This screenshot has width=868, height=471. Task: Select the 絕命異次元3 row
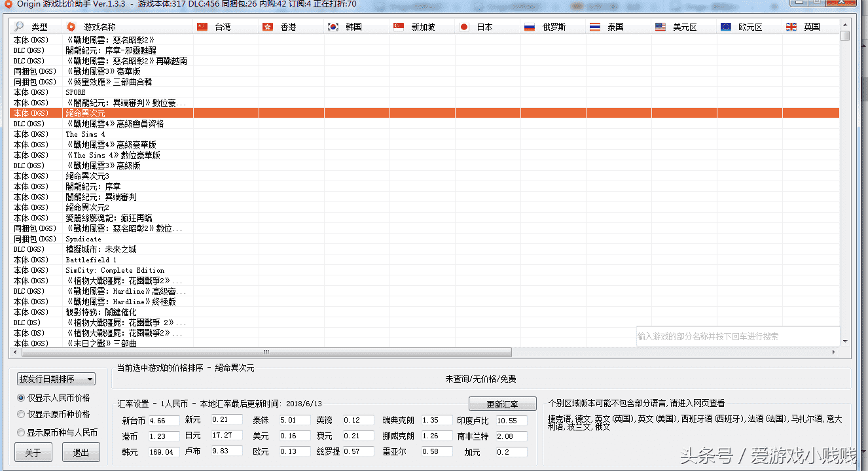[425, 176]
